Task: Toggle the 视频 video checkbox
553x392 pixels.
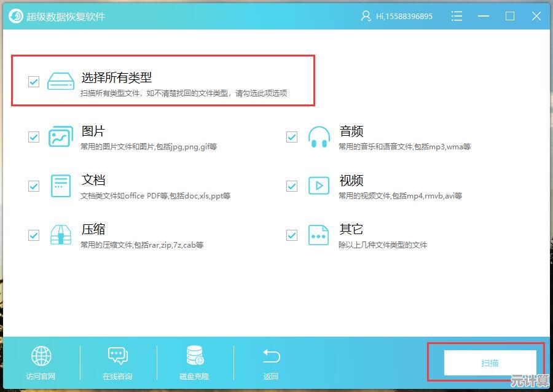Action: pos(292,186)
